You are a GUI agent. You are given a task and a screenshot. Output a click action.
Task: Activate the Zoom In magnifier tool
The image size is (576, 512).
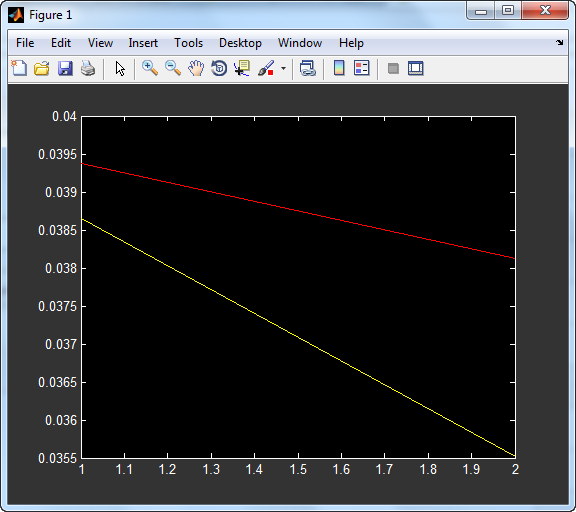tap(150, 68)
